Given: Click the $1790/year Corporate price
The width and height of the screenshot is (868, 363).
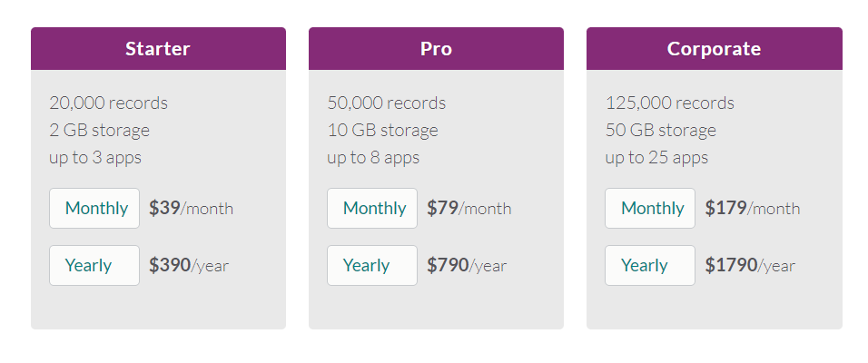Looking at the screenshot, I should pos(750,266).
